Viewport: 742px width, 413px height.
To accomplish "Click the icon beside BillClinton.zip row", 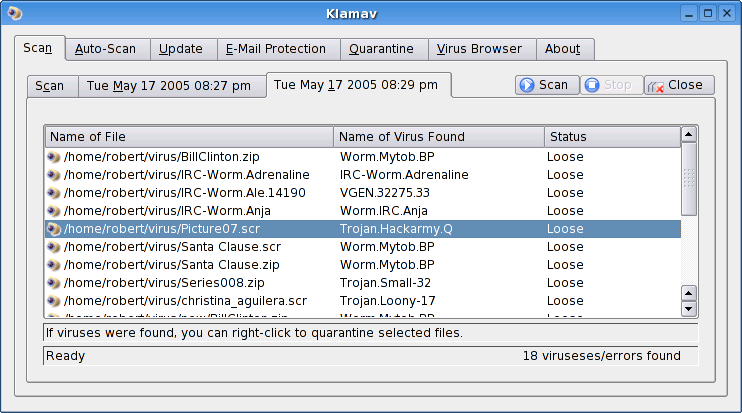I will (54, 157).
